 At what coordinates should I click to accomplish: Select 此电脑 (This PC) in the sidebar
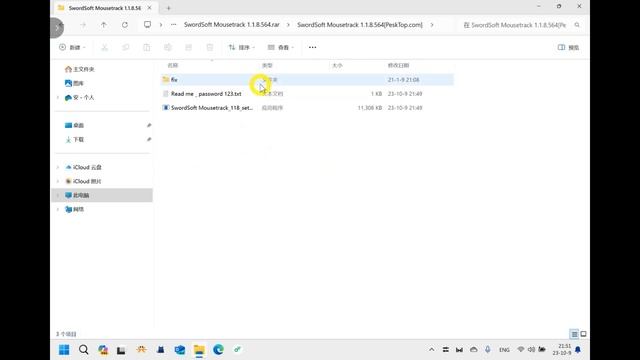point(103,195)
